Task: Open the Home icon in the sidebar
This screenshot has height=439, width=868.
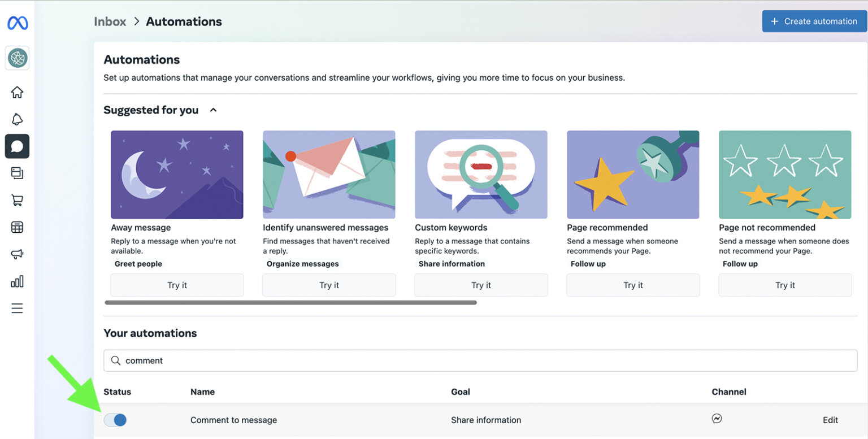Action: click(x=17, y=92)
